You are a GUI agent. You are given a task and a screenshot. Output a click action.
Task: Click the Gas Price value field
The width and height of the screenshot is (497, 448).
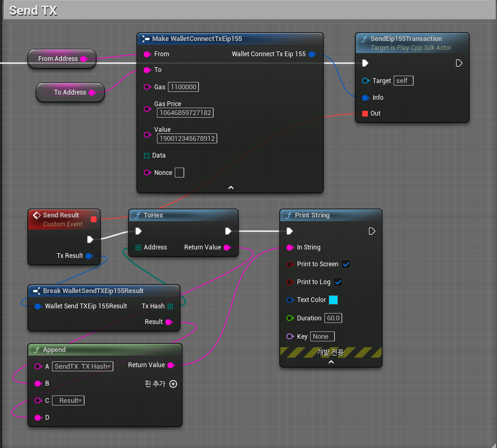coord(185,113)
